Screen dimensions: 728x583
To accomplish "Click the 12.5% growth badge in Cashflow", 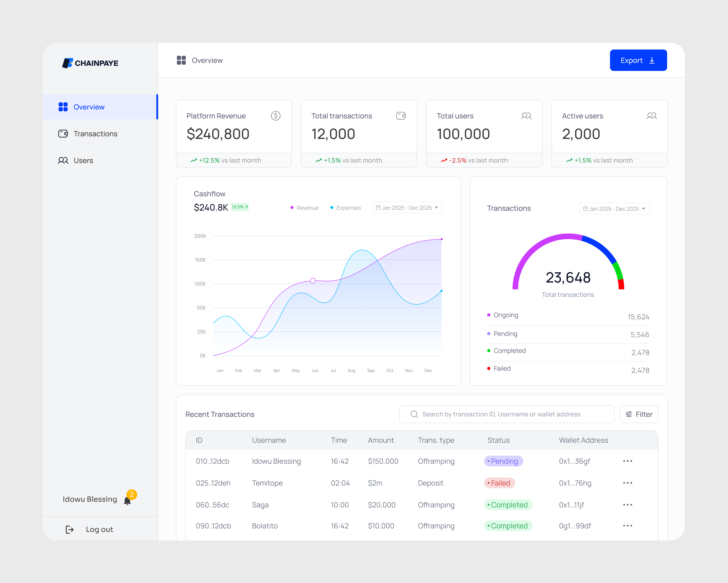I will (240, 207).
